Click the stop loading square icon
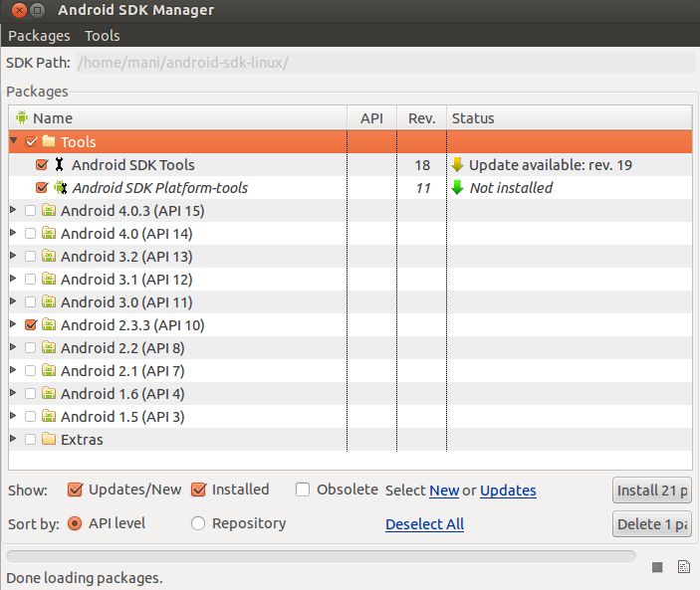This screenshot has height=590, width=700. [657, 567]
